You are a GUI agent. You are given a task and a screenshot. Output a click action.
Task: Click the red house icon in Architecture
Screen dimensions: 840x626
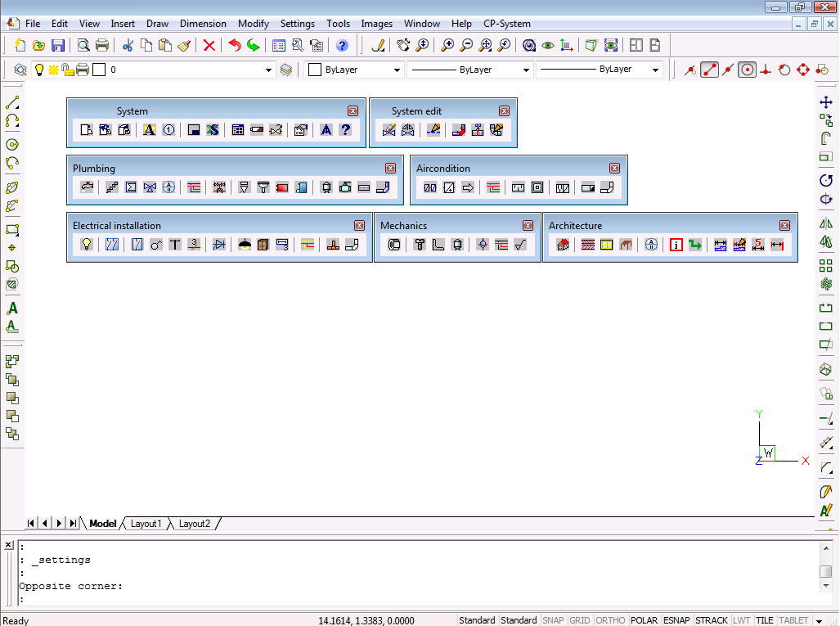click(563, 245)
